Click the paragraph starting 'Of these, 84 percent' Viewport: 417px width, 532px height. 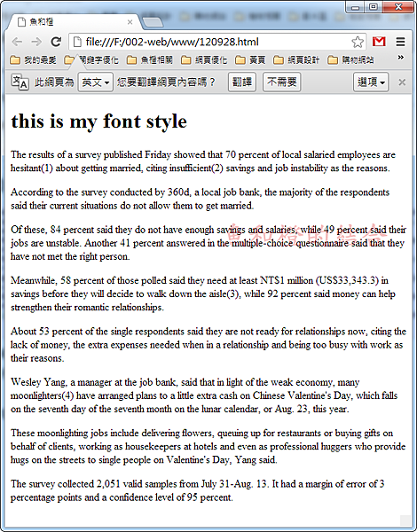[x=208, y=243]
